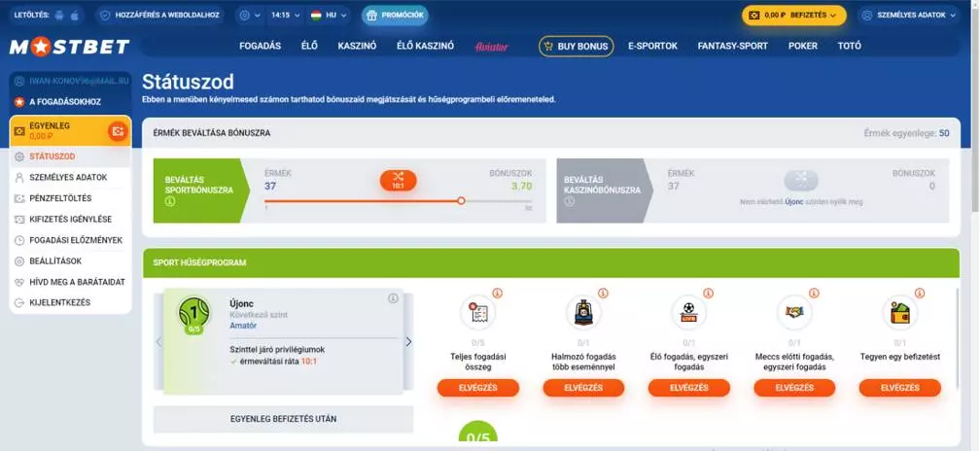
Task: Click the Amatőr next level link
Action: (x=242, y=326)
